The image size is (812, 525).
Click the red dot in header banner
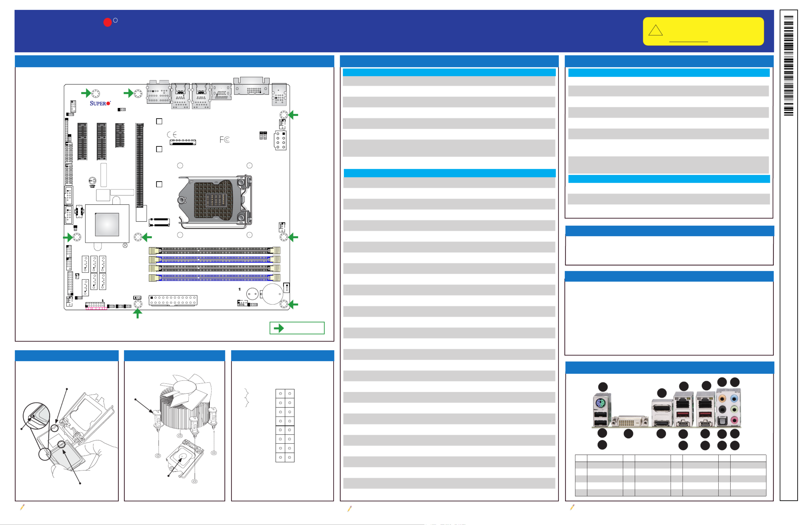(107, 23)
